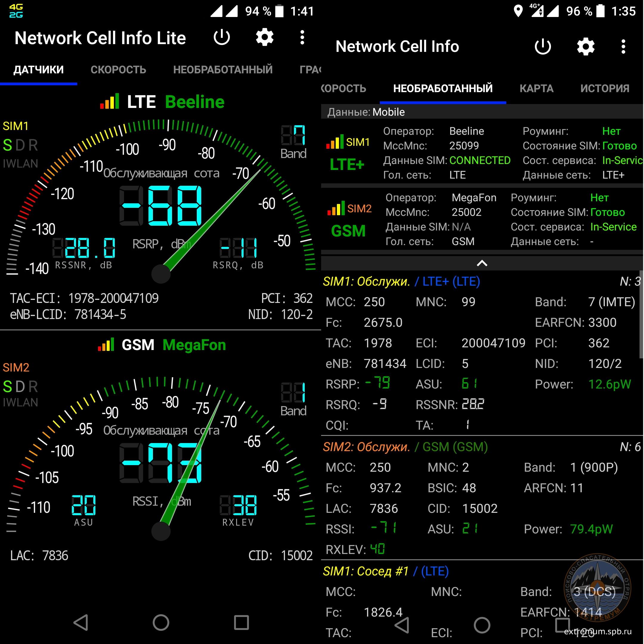The height and width of the screenshot is (644, 644).
Task: Open the ИСТОРИЯ tab
Action: [x=605, y=88]
